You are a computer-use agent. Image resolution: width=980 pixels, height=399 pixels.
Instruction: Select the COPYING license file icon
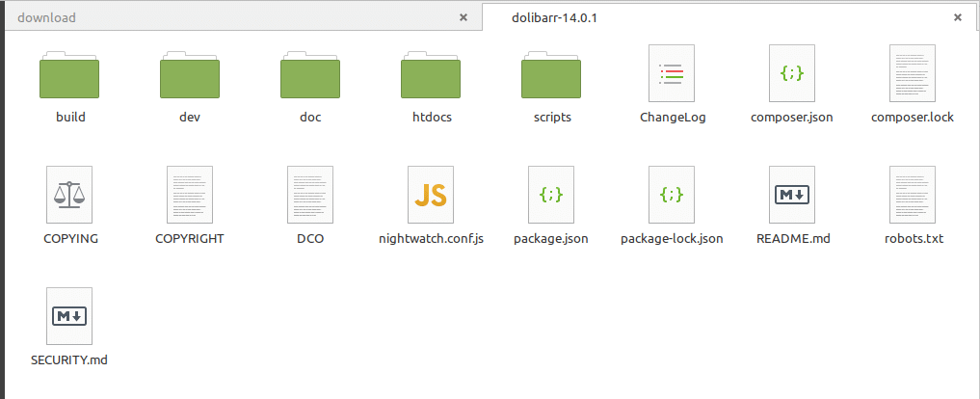(69, 195)
